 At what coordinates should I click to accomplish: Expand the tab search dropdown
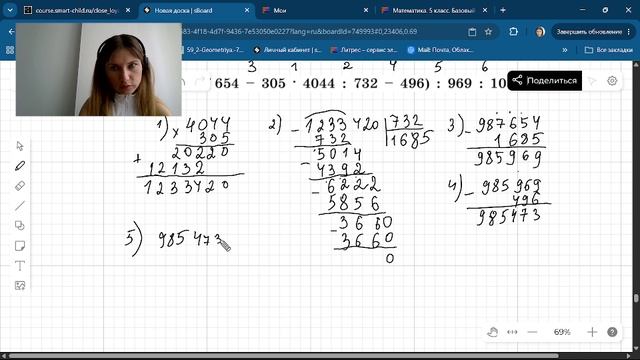(x=10, y=10)
